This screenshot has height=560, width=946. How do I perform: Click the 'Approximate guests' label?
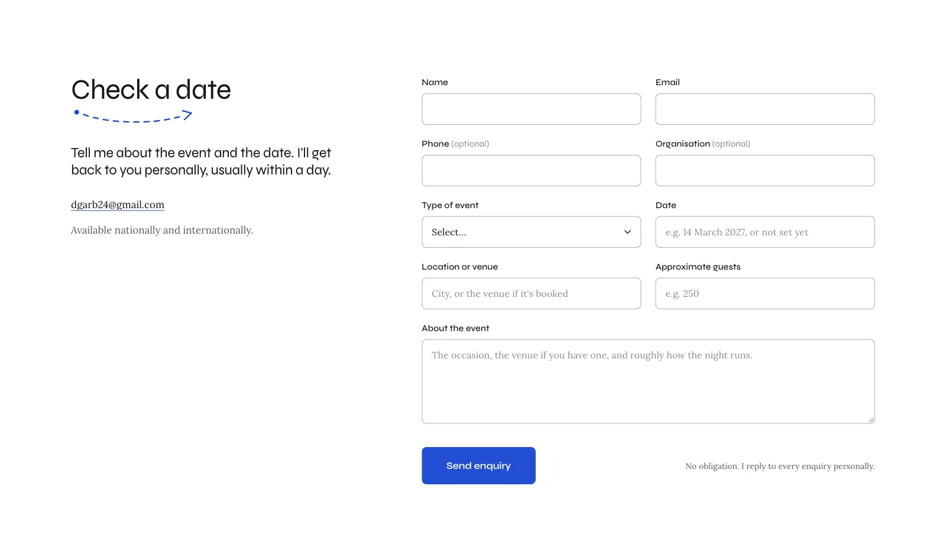click(x=698, y=267)
